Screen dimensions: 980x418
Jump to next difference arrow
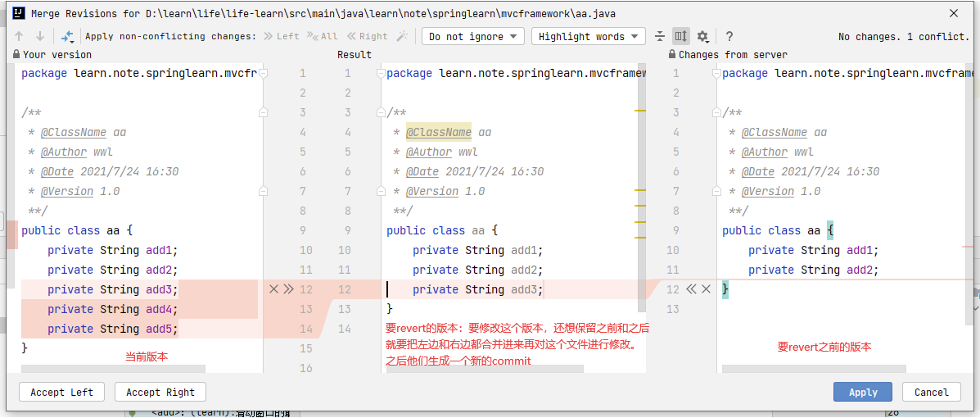[x=39, y=36]
